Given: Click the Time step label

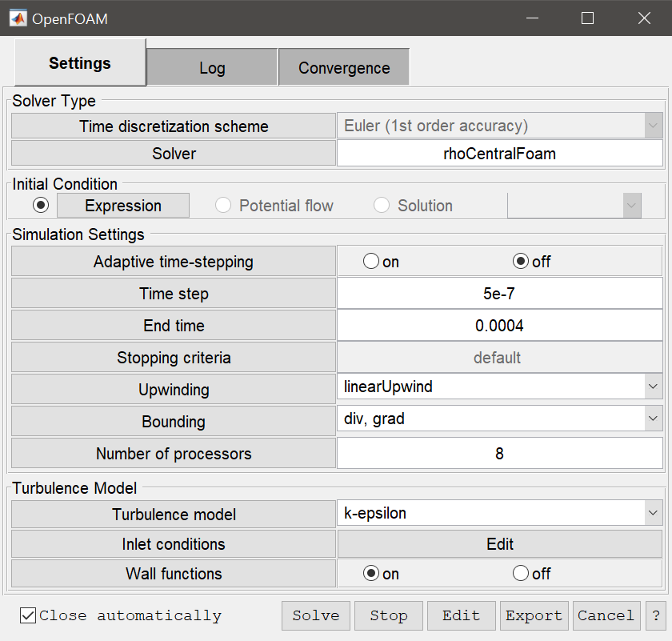Looking at the screenshot, I should coord(174,293).
